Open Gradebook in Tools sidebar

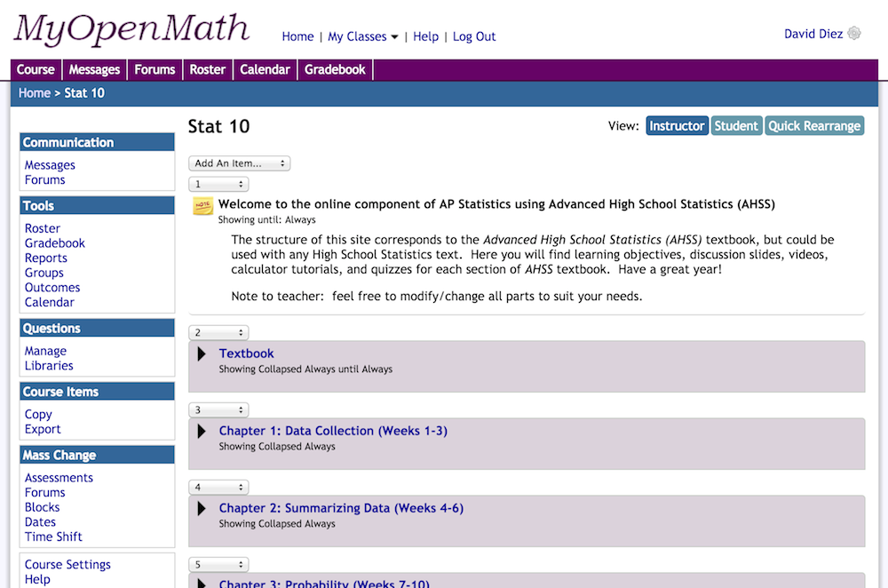(55, 243)
